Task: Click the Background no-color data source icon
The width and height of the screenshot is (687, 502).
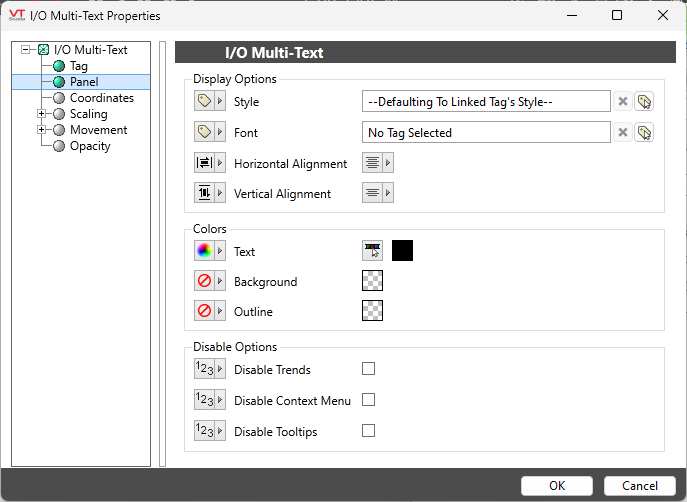Action: coord(204,281)
